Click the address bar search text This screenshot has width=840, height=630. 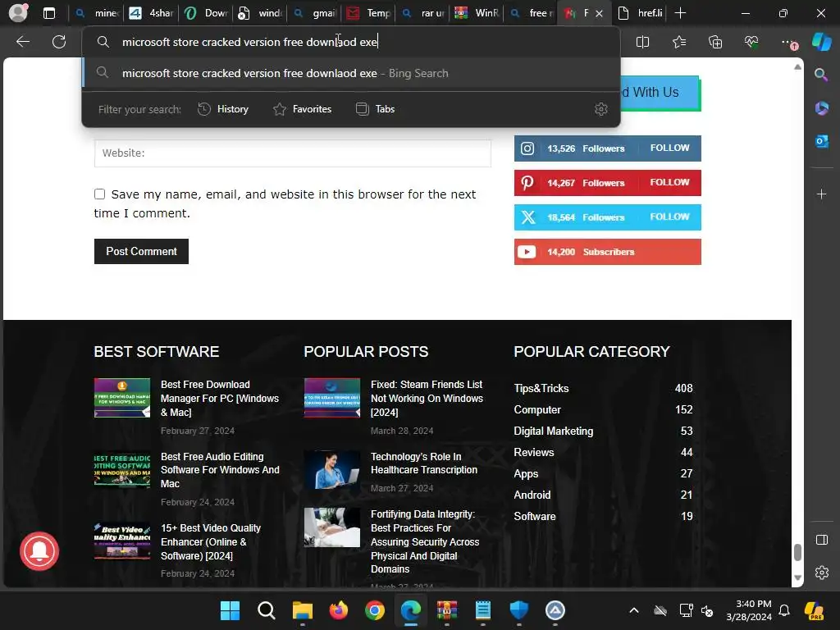point(249,42)
